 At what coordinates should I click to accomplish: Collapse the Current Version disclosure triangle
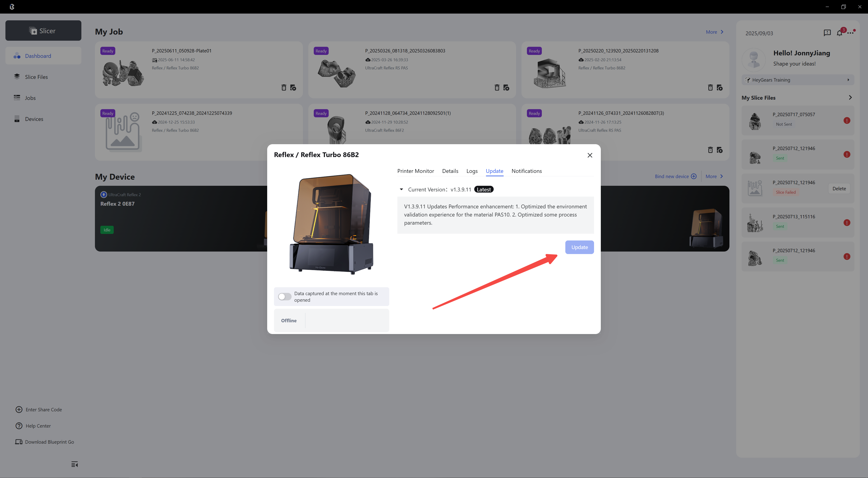pyautogui.click(x=401, y=189)
